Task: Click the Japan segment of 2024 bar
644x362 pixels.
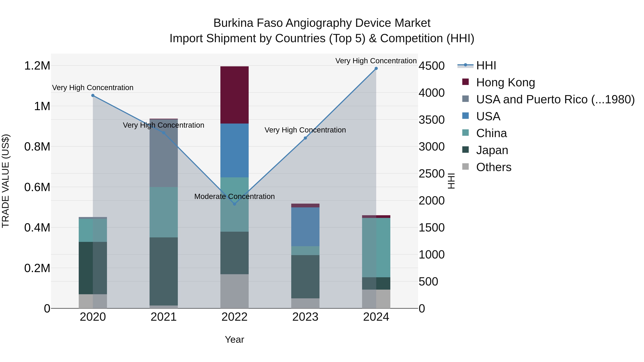Action: [376, 283]
